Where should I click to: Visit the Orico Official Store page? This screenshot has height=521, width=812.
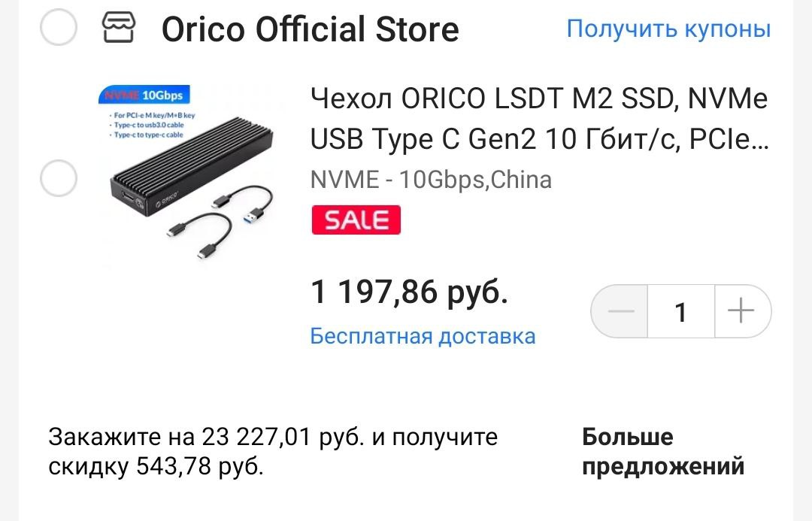pos(311,29)
